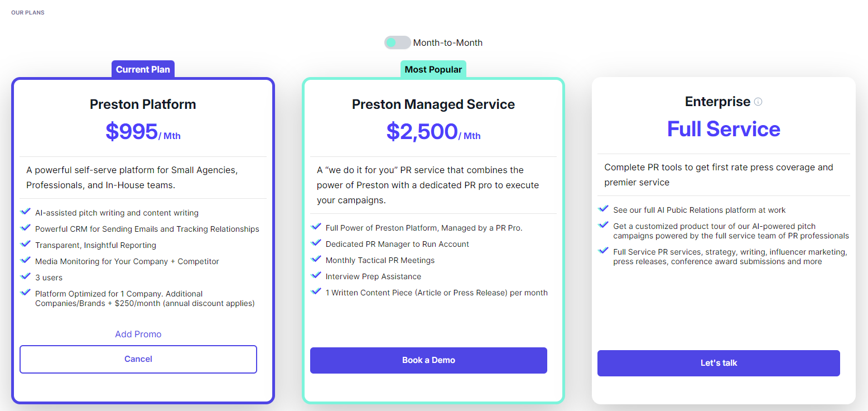Viewport: 868px width, 411px height.
Task: Click the Cancel plan button
Action: 138,359
